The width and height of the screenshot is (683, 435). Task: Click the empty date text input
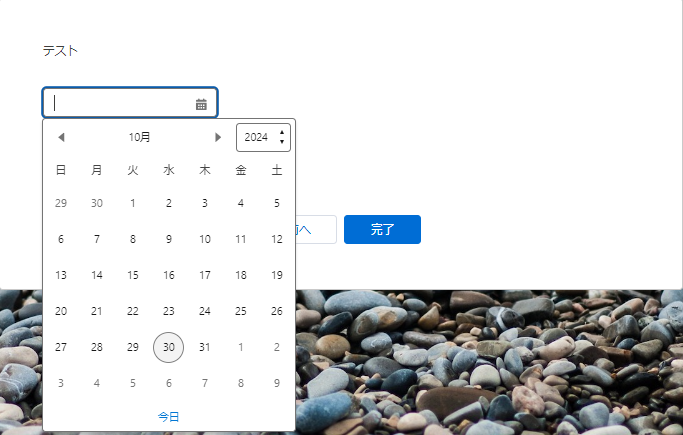pyautogui.click(x=120, y=103)
